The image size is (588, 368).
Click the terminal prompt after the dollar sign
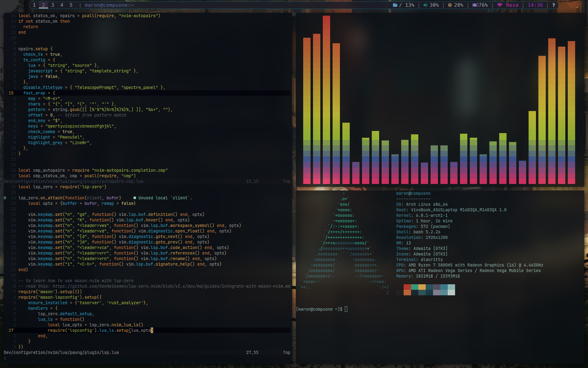(346, 309)
